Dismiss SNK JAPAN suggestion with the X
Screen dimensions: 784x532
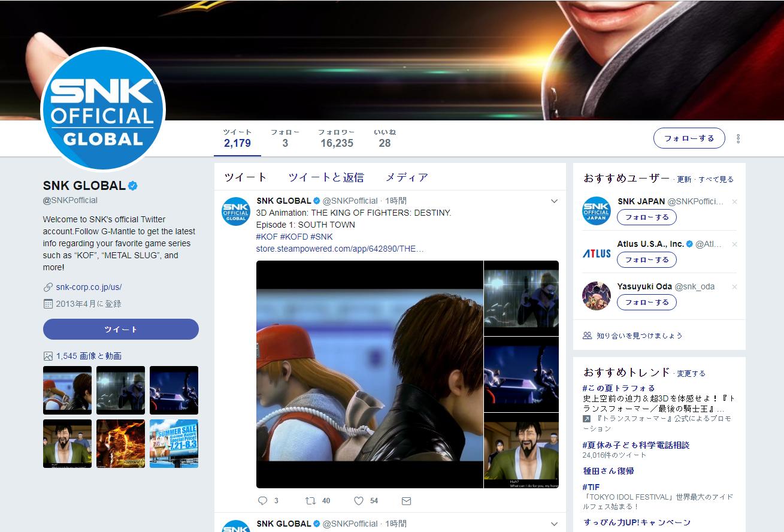(x=734, y=202)
